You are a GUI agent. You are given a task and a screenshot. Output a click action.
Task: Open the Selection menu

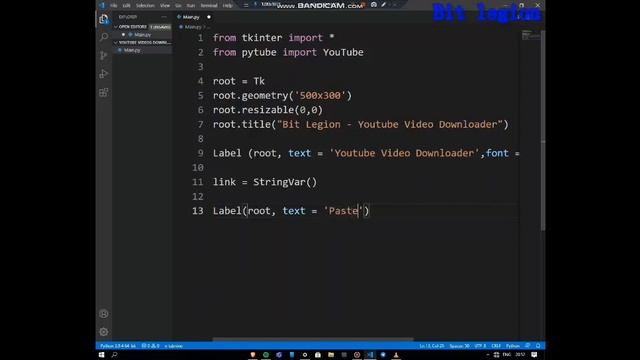click(145, 6)
